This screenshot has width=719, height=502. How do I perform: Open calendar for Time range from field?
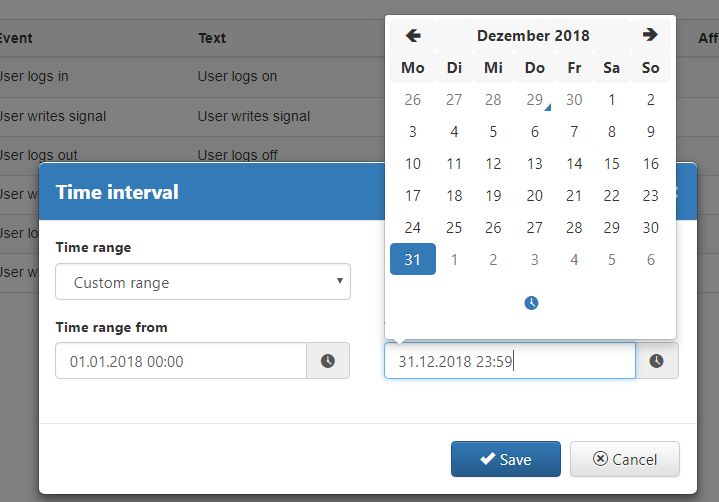(328, 361)
